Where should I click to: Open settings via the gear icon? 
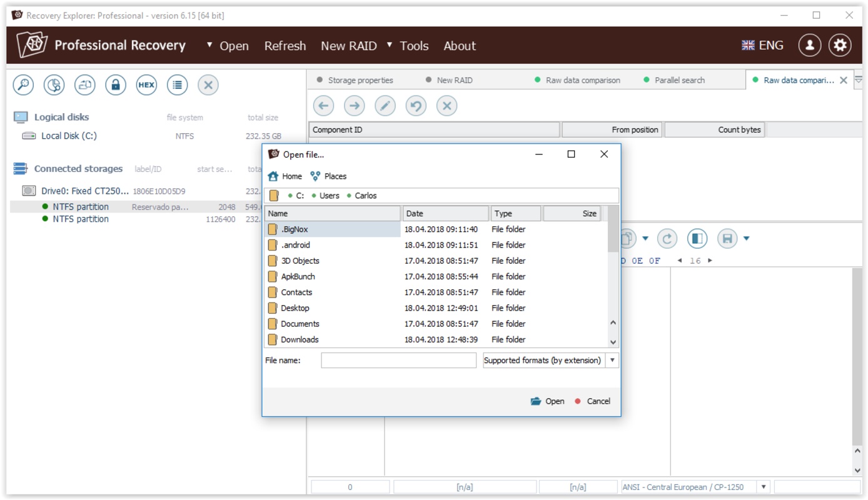[840, 45]
